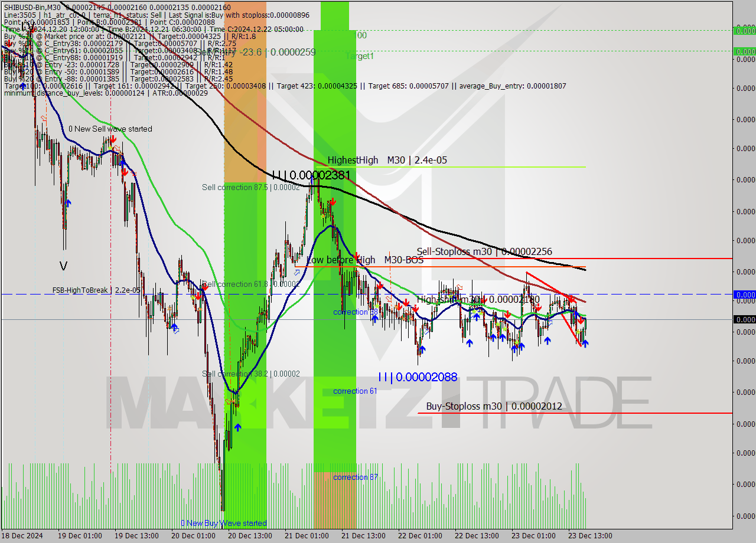Select the 'correction 87' label
Screen dimensions: 756x543
pyautogui.click(x=355, y=477)
